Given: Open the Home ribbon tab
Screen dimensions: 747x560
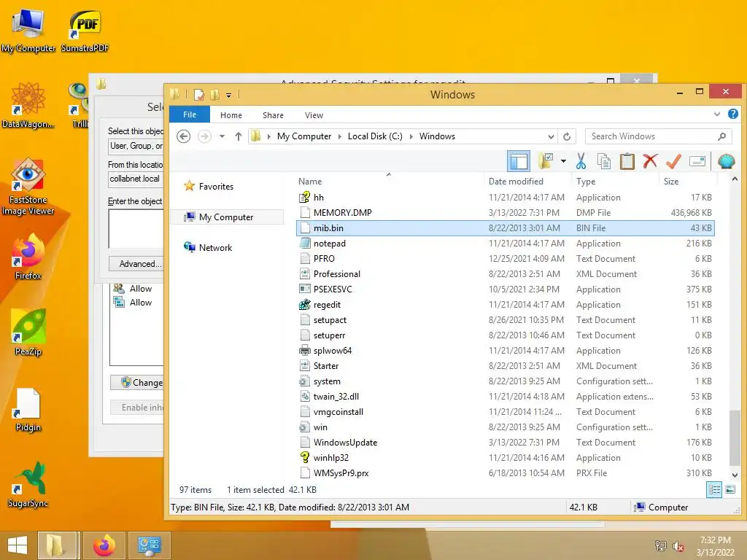Looking at the screenshot, I should [x=231, y=115].
